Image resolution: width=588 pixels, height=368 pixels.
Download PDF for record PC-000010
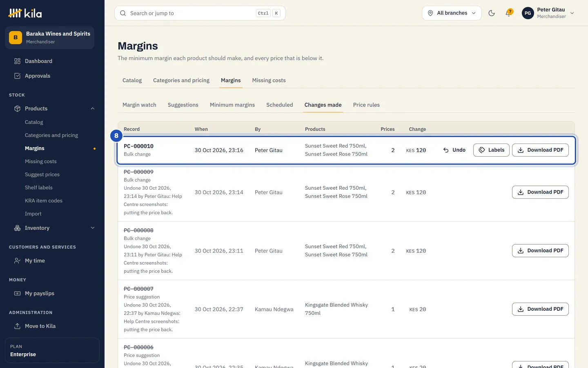(x=540, y=150)
